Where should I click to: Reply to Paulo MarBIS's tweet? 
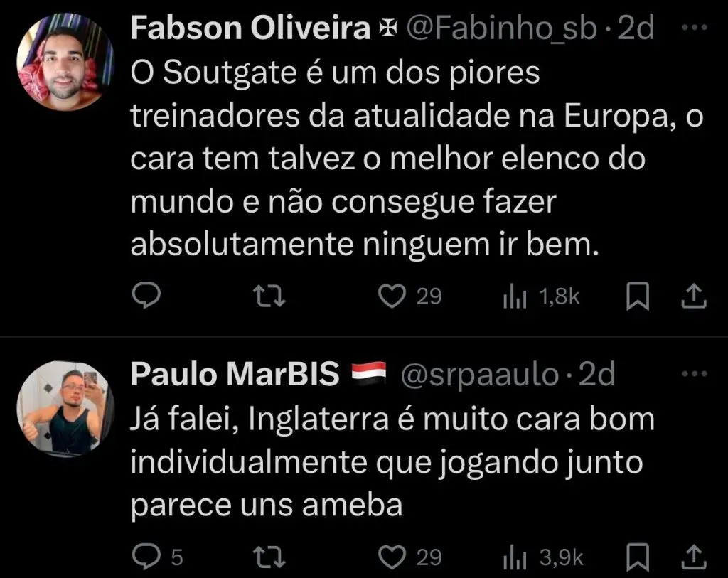pos(148,557)
